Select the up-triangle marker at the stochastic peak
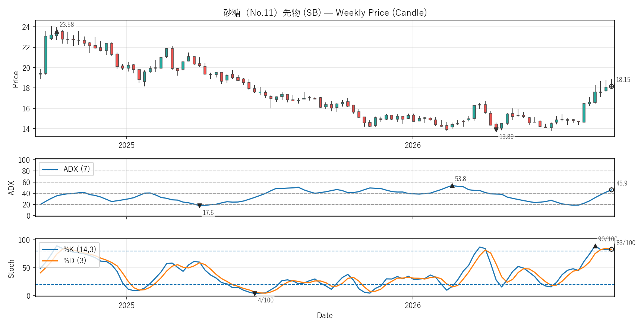The height and width of the screenshot is (327, 644). (595, 246)
